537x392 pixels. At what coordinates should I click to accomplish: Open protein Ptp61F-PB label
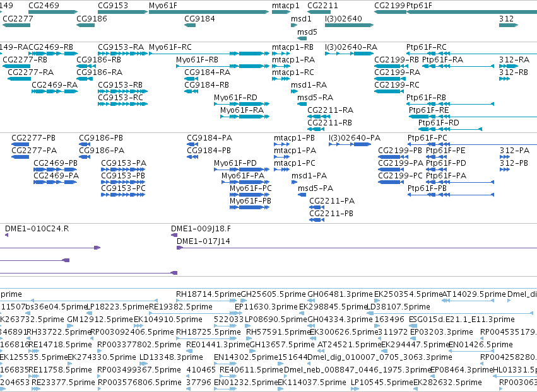pos(427,188)
